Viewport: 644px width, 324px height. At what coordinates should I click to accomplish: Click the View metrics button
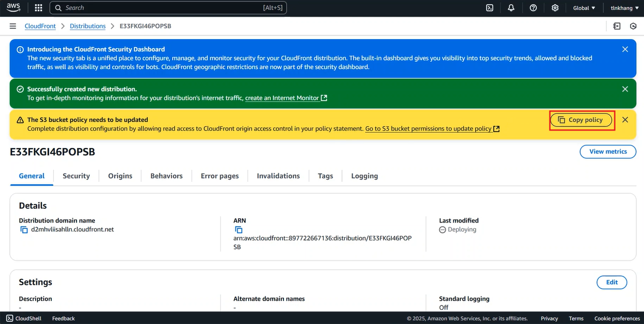point(608,152)
